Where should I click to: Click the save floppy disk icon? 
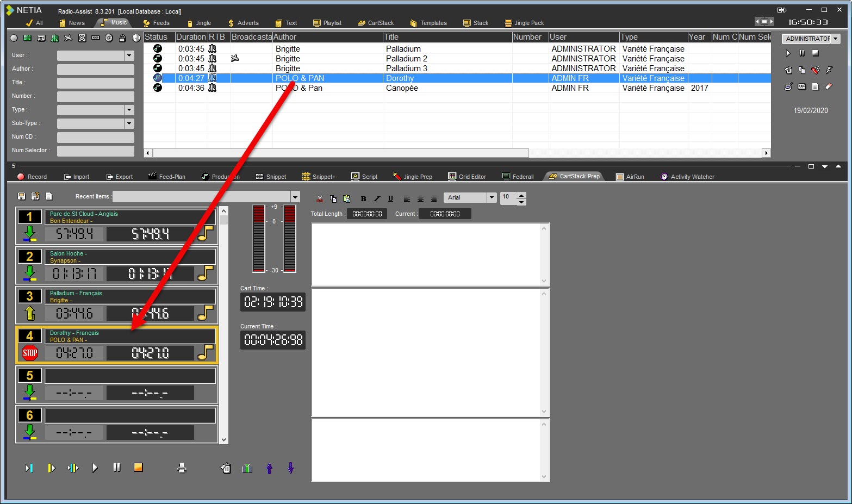coord(22,196)
